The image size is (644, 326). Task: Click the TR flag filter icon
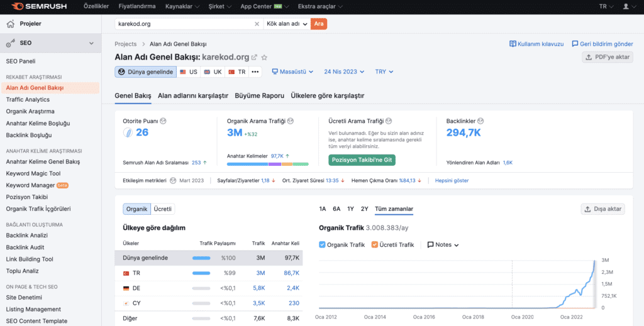231,72
